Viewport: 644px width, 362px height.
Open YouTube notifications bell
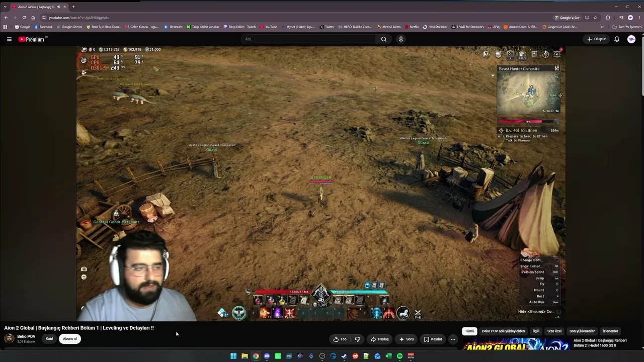coord(616,39)
